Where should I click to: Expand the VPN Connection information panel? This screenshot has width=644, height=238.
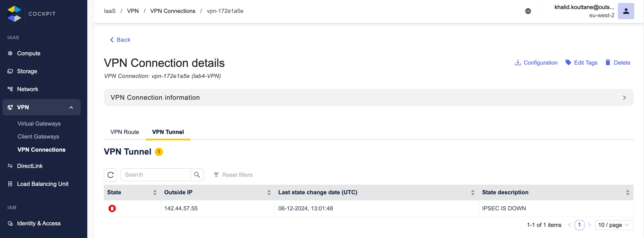(624, 97)
